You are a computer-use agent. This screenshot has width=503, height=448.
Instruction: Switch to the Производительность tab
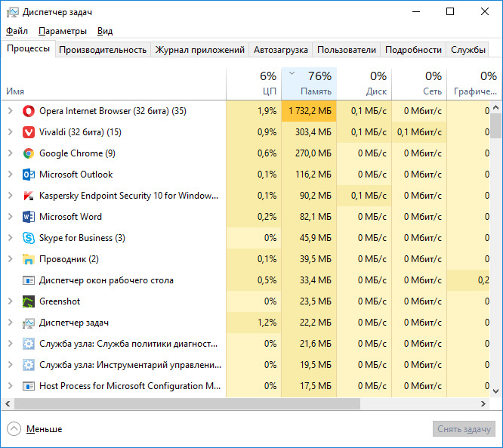coord(103,50)
